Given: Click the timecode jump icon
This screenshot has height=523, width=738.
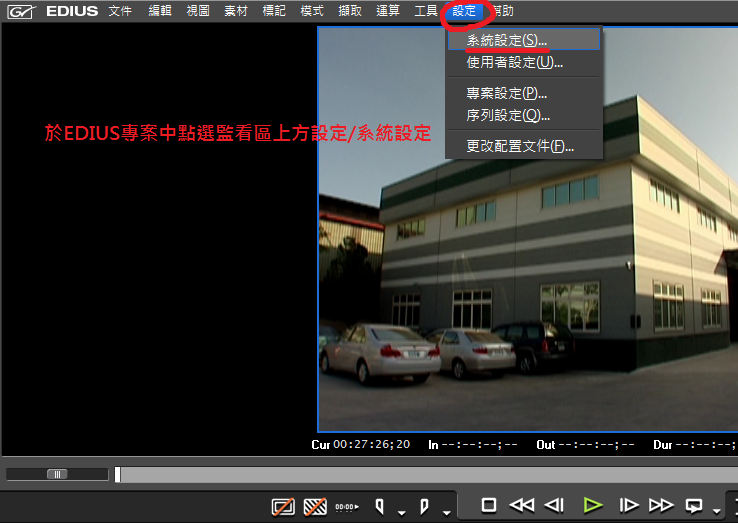Looking at the screenshot, I should 347,507.
